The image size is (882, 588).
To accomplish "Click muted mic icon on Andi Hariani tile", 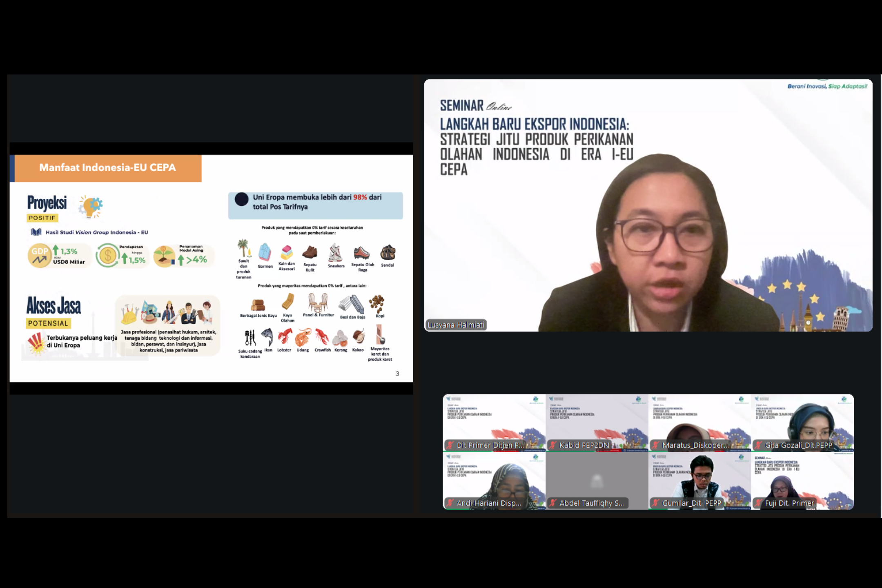I will tap(450, 503).
